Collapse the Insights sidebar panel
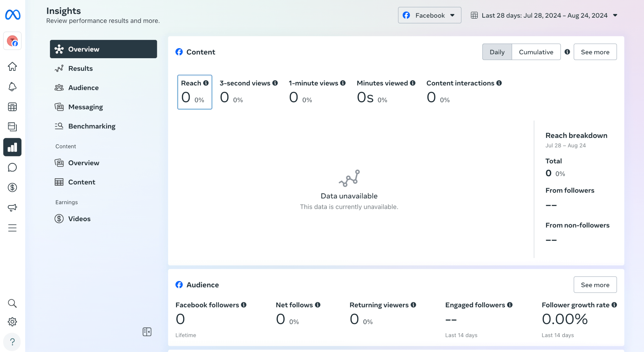The width and height of the screenshot is (644, 352). point(147,332)
